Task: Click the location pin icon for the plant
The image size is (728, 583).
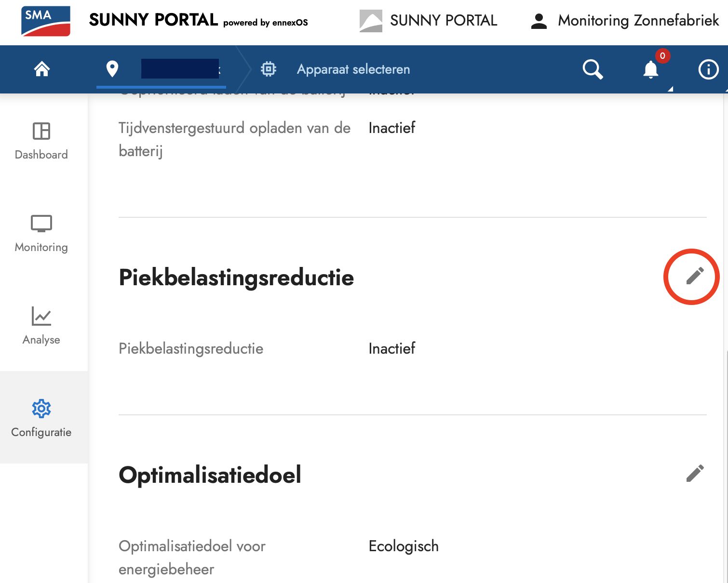Action: 112,69
